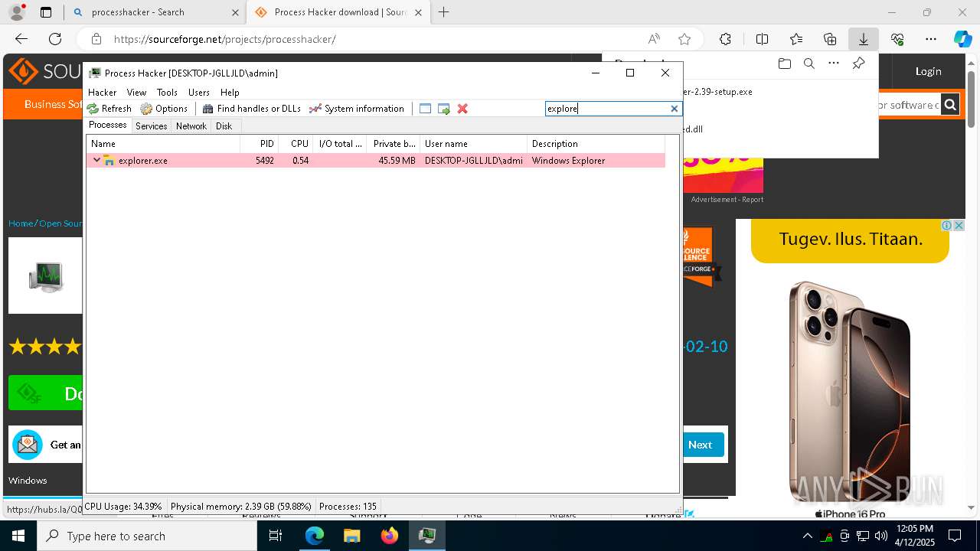The width and height of the screenshot is (980, 551).
Task: Clear the explore search filter
Action: tap(674, 109)
